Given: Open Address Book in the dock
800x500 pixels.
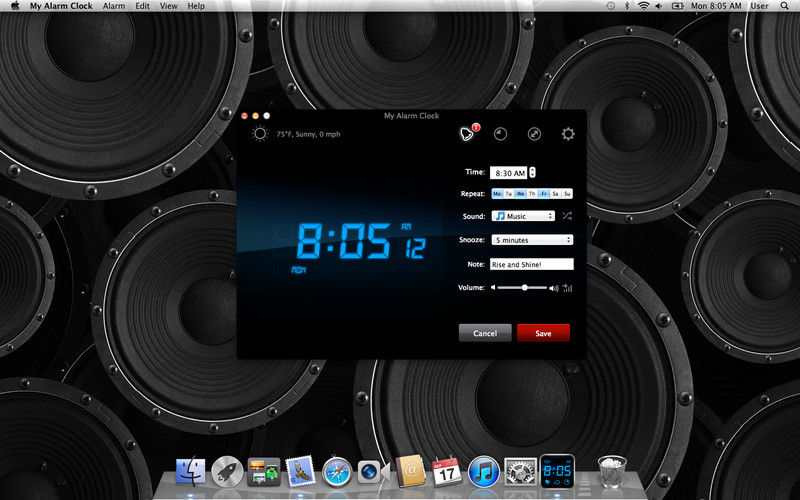Looking at the screenshot, I should click(411, 470).
